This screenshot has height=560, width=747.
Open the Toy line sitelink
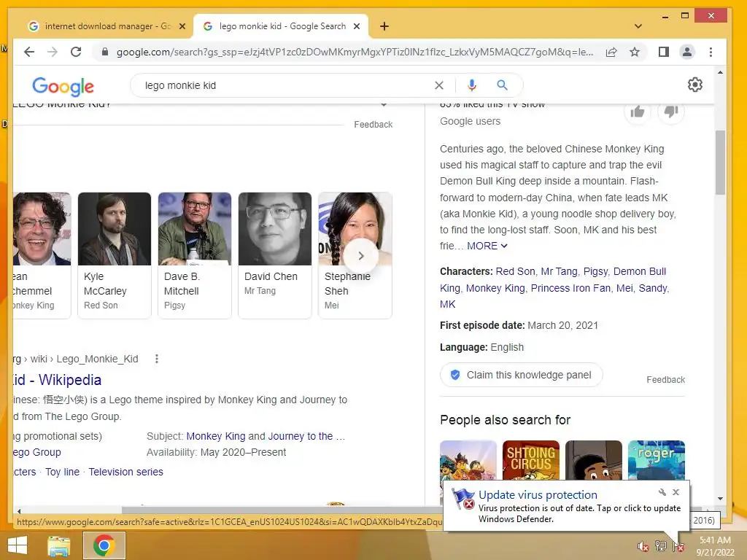pyautogui.click(x=63, y=472)
